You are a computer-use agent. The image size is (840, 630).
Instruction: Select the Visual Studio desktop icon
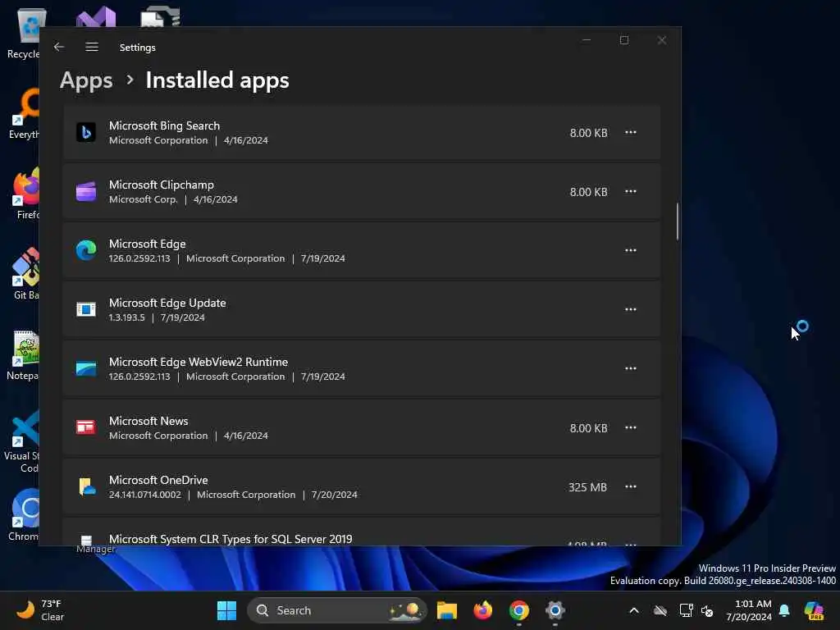pyautogui.click(x=96, y=17)
